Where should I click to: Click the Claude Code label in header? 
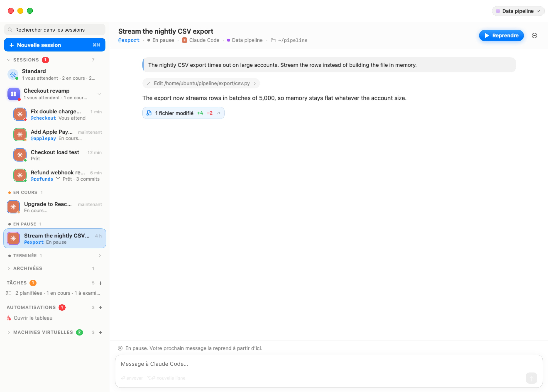[204, 40]
